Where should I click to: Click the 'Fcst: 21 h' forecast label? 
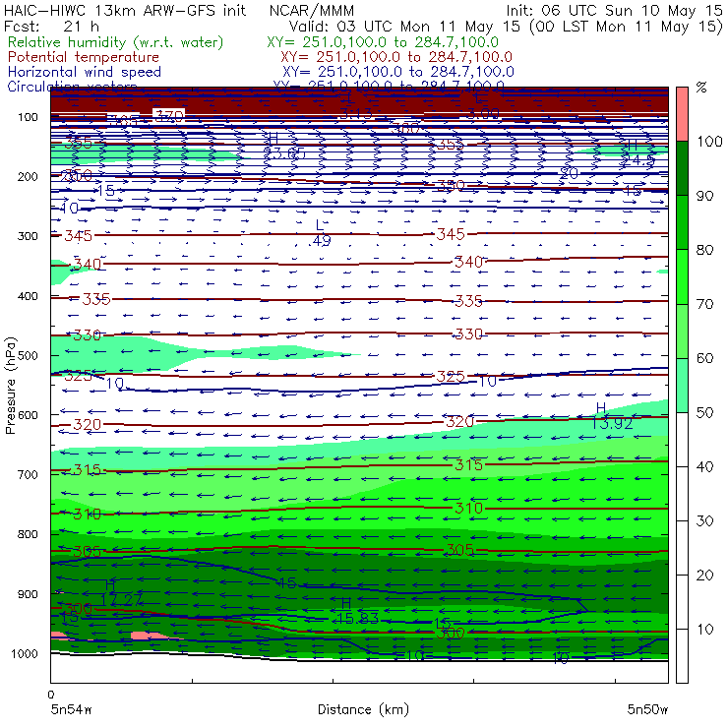pyautogui.click(x=51, y=26)
